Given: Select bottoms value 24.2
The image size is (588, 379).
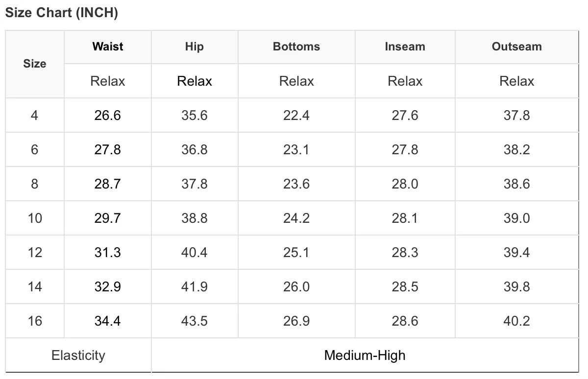Looking at the screenshot, I should (296, 218).
